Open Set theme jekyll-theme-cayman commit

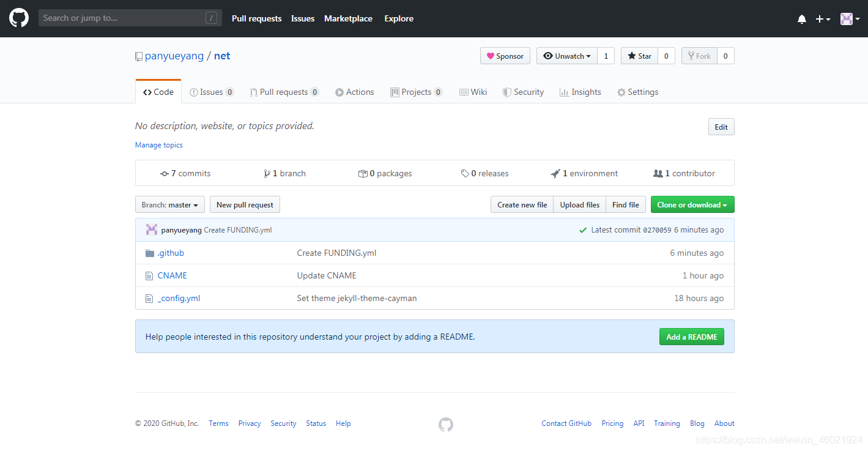(357, 298)
